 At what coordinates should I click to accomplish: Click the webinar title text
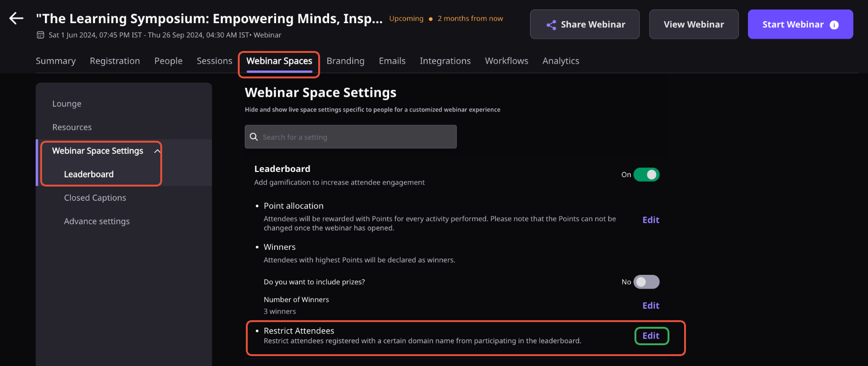coord(209,18)
